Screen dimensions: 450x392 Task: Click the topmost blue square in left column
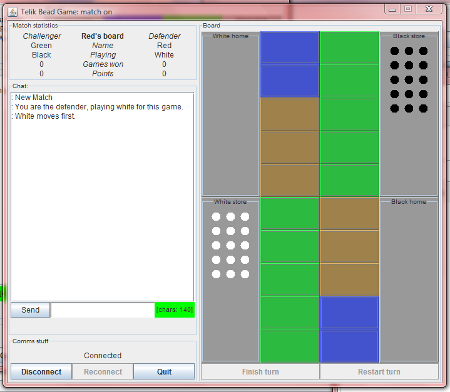click(x=290, y=47)
